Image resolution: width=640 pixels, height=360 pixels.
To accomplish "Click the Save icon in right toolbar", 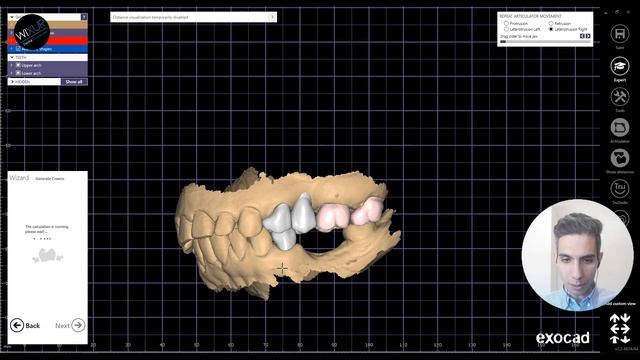I will point(620,33).
